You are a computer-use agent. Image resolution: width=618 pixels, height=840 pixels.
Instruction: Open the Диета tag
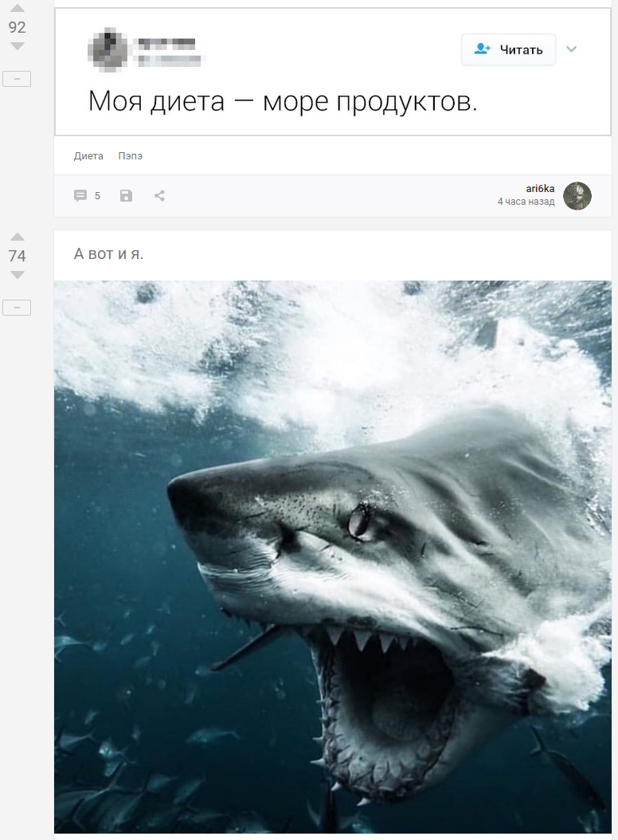[x=88, y=156]
